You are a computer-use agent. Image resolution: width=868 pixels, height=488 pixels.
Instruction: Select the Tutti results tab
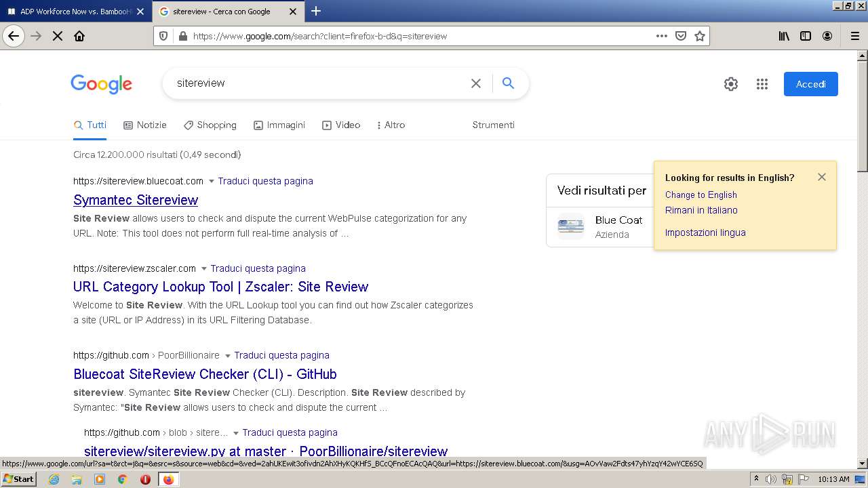90,125
